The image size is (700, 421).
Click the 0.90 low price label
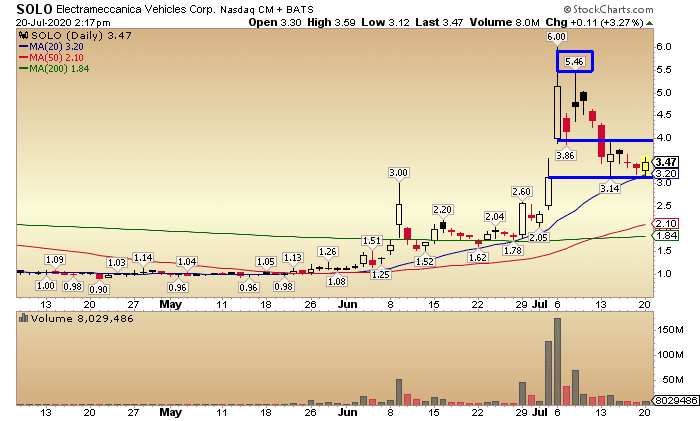98,289
